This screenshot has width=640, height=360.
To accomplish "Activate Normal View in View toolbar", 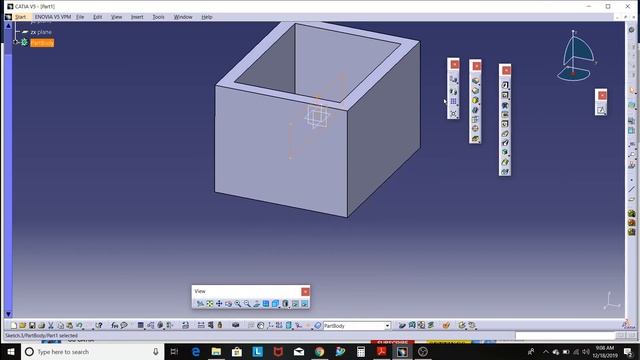I will click(257, 304).
